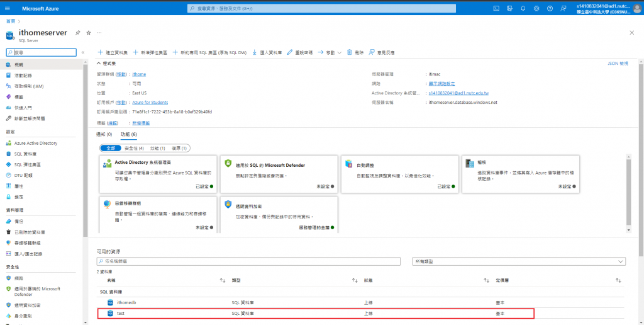This screenshot has height=325, width=644.
Task: Collapse the Essentials section chevron
Action: (99, 64)
